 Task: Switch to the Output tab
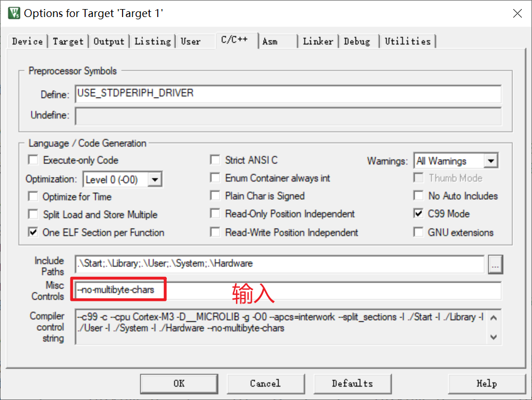[109, 41]
